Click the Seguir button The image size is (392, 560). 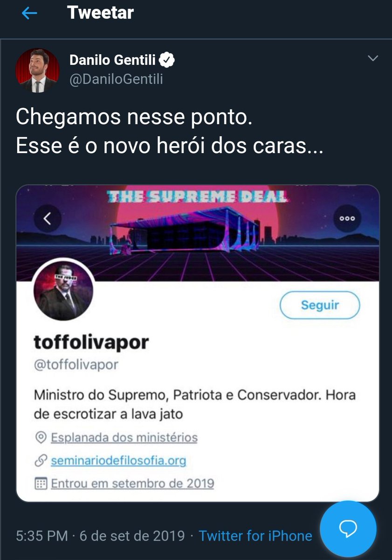pos(320,305)
